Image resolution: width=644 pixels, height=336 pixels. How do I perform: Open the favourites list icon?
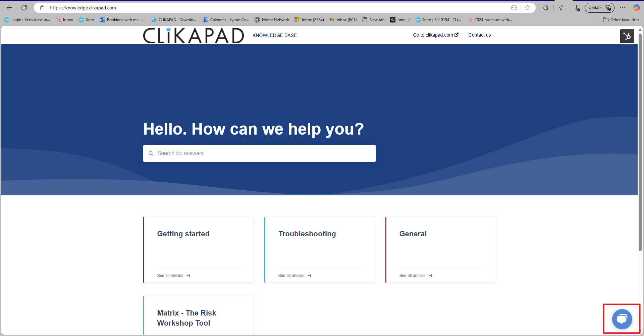tap(562, 8)
